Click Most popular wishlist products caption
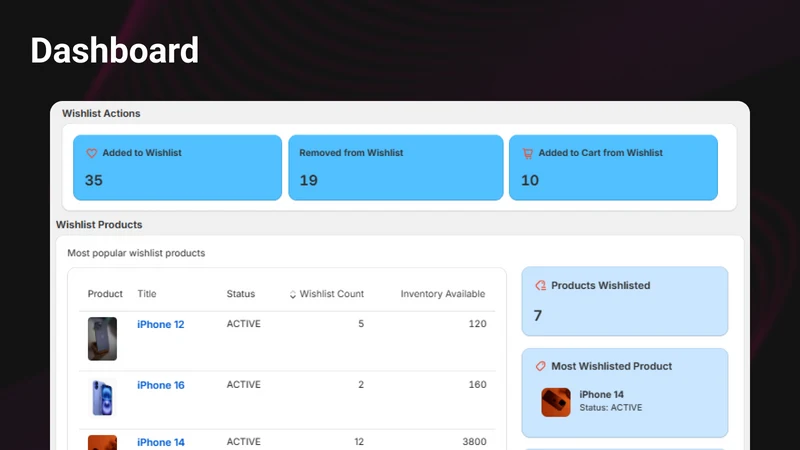This screenshot has height=450, width=800. point(136,253)
